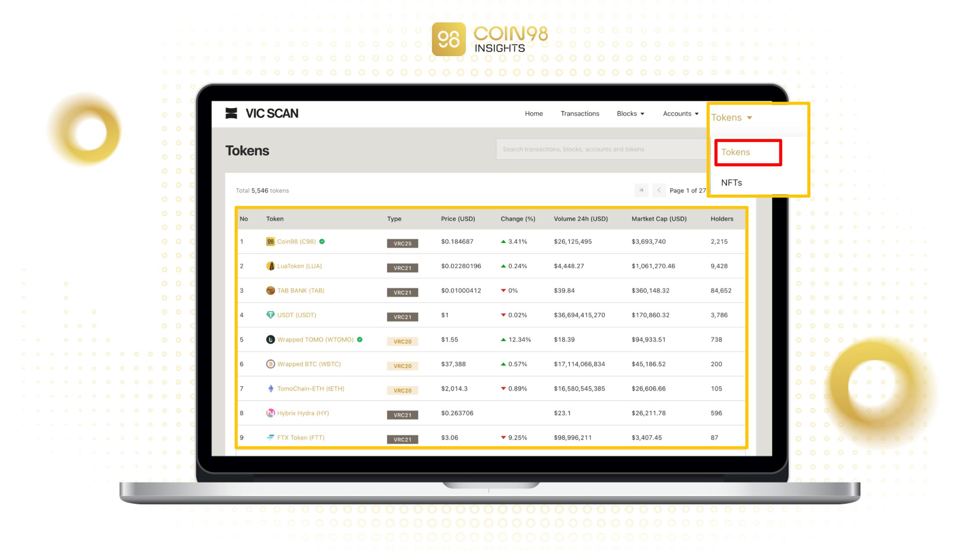Image resolution: width=980 pixels, height=551 pixels.
Task: Click the Type column header
Action: 394,219
